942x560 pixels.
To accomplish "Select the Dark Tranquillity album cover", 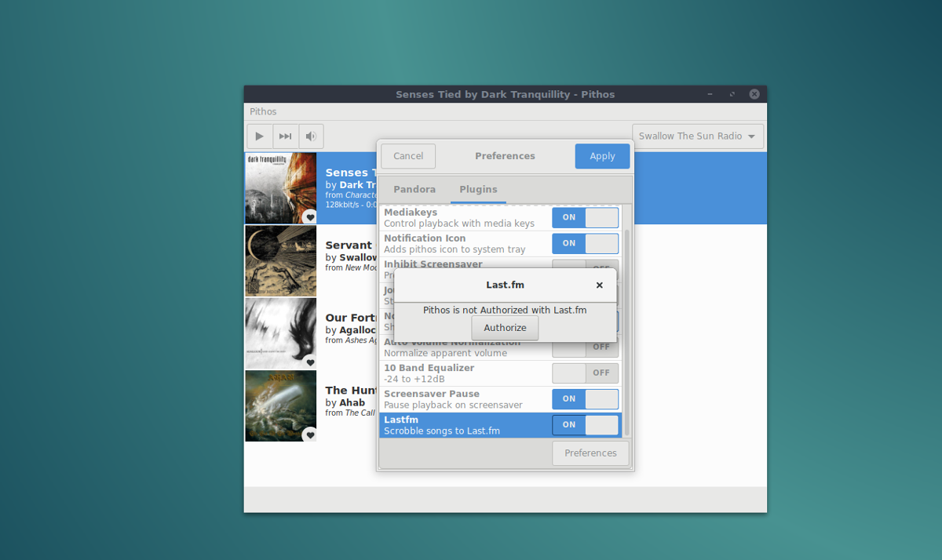I will pos(281,188).
